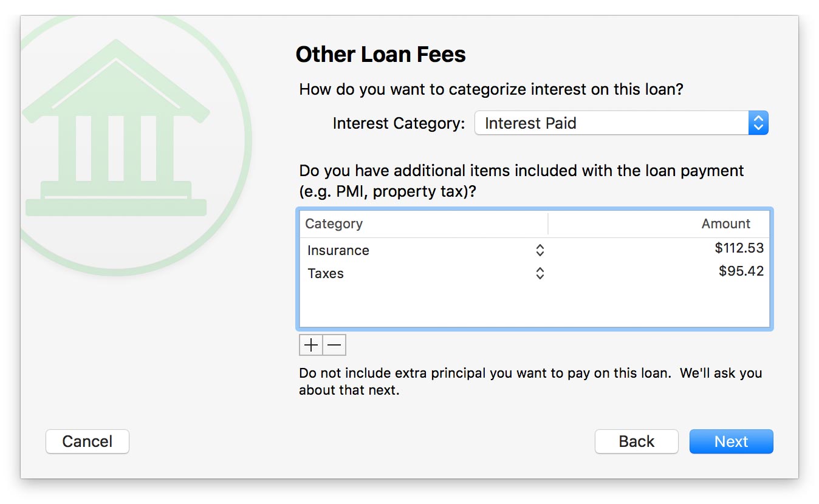Remove selected item with minus button
This screenshot has width=819, height=504.
[334, 345]
